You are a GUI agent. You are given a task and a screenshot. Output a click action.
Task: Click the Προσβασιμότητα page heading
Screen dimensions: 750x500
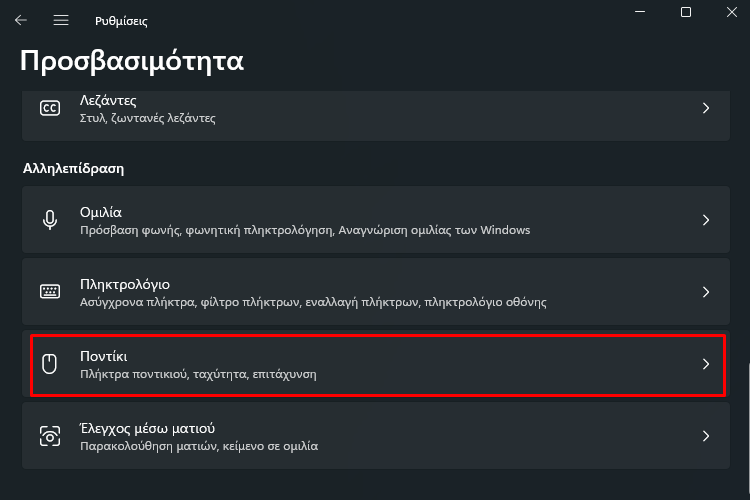132,61
